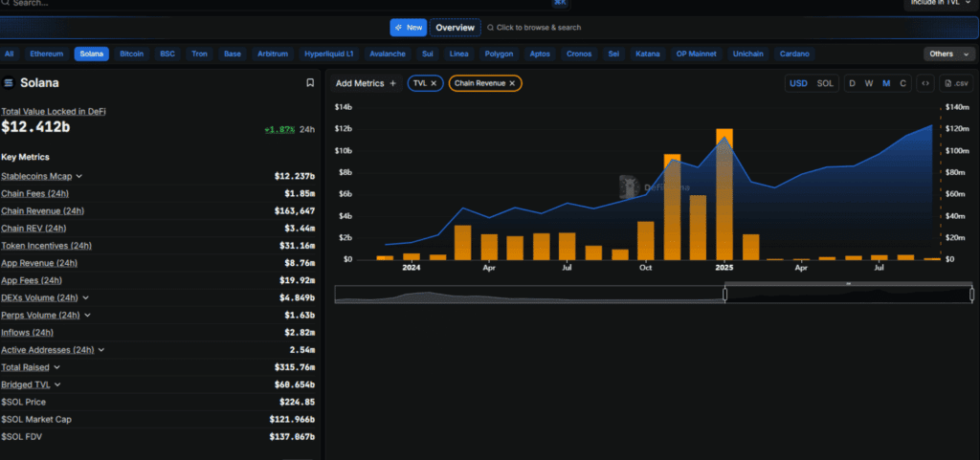Click the New sparkle button
980x460 pixels.
408,28
